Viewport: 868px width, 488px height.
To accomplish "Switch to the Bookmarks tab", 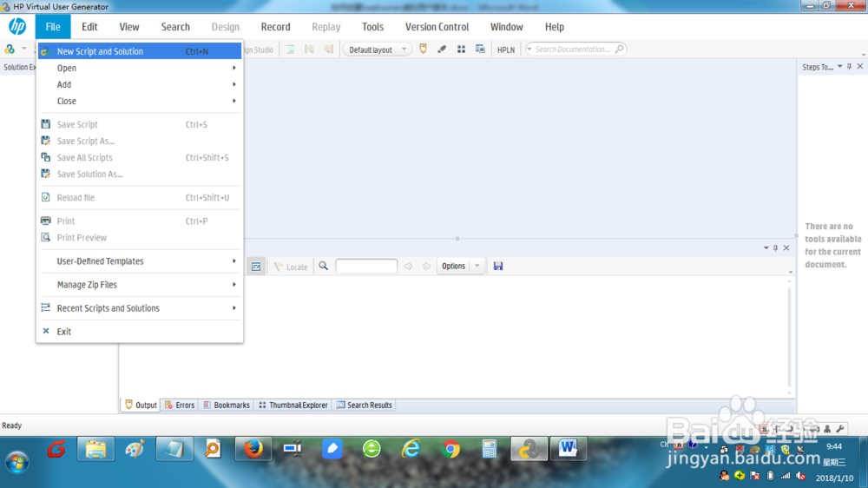I will (x=227, y=405).
